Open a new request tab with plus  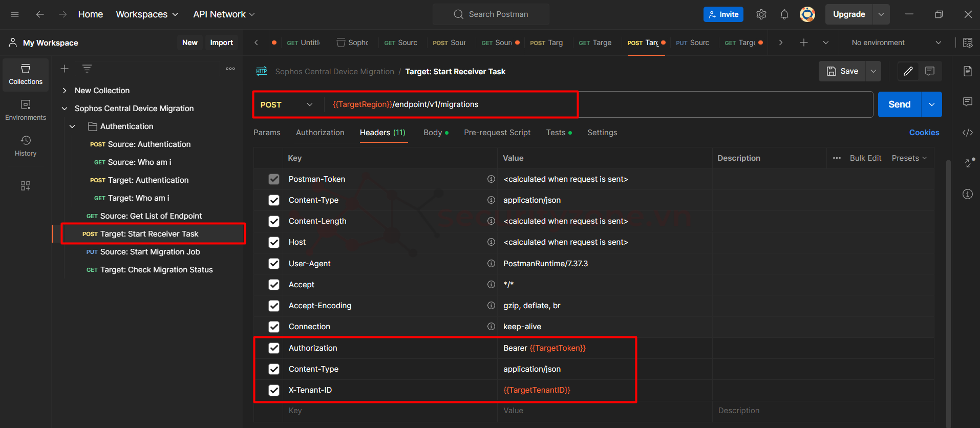click(x=804, y=42)
